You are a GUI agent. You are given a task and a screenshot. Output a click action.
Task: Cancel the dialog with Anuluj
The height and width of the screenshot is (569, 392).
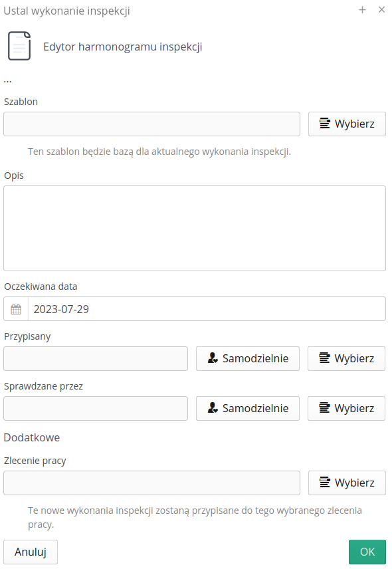tap(31, 552)
